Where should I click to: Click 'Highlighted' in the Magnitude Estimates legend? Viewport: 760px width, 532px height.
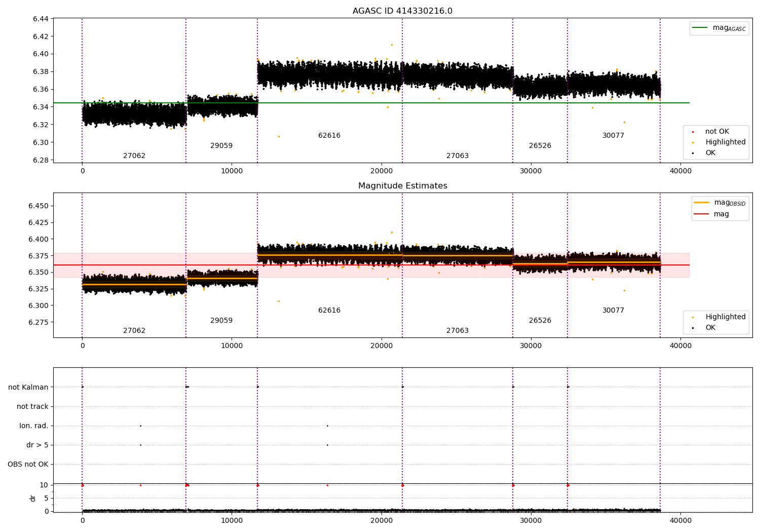(x=719, y=317)
